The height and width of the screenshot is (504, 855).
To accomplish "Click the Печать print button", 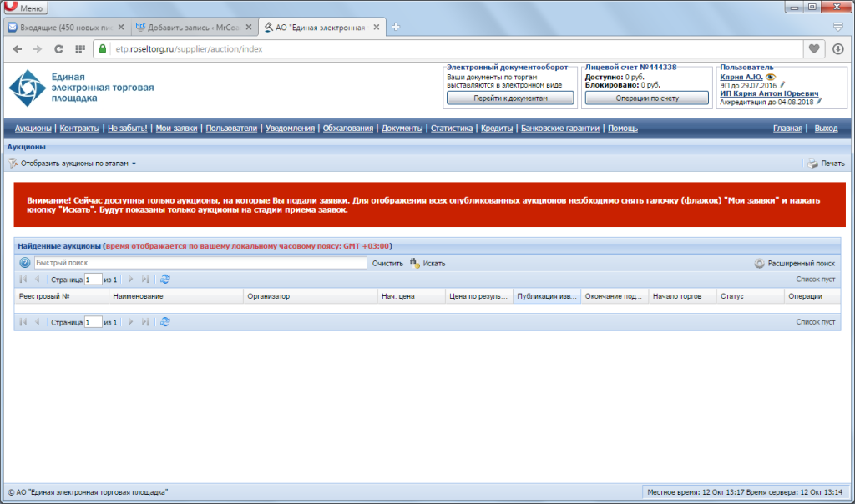I will tap(826, 163).
